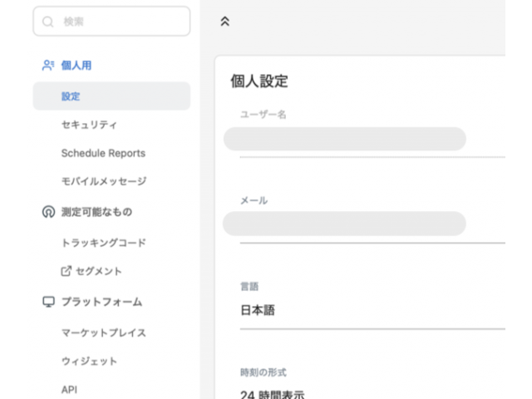Collapse panel with double chevron up icon
This screenshot has width=532, height=399.
pos(224,22)
